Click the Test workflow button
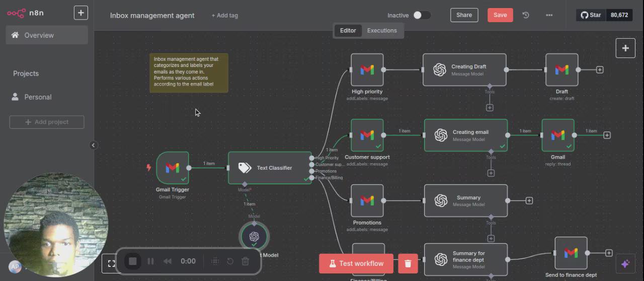Viewport: 644px width, 281px height. (356, 263)
